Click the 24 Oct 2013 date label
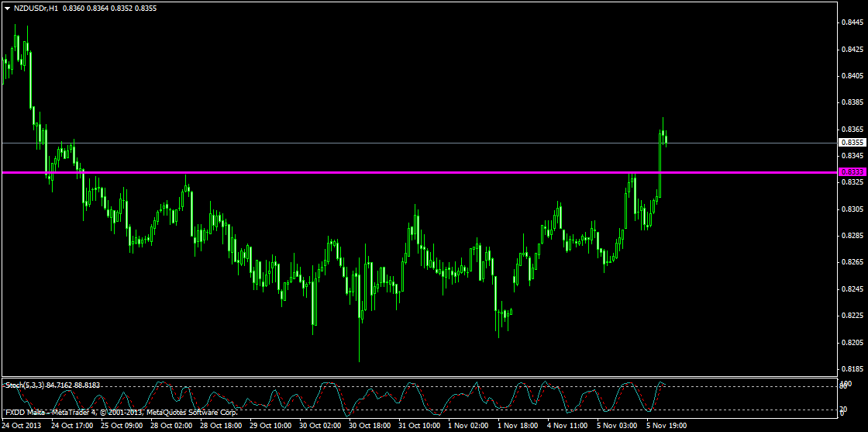868x432 pixels. (x=22, y=426)
